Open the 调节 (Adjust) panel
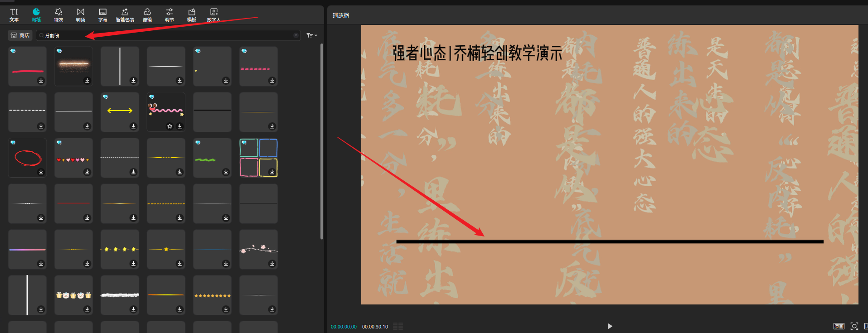 (169, 15)
